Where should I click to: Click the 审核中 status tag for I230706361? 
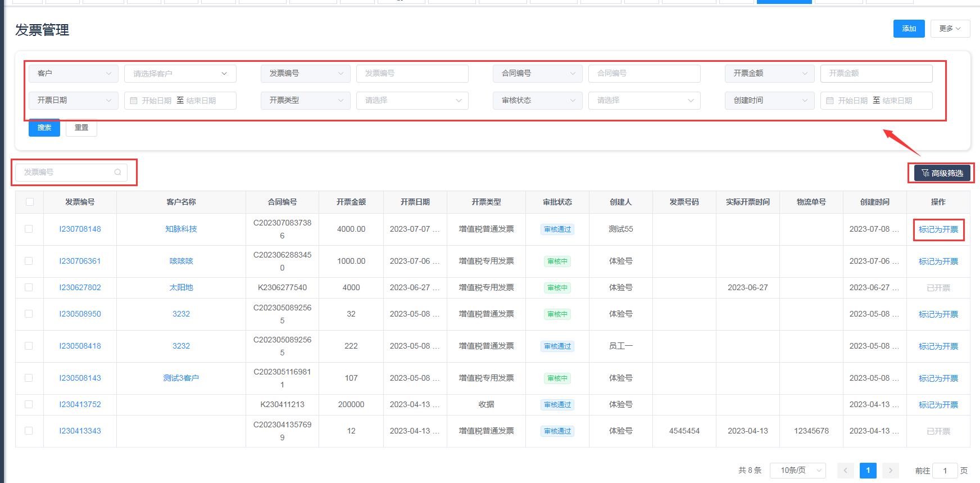[557, 261]
